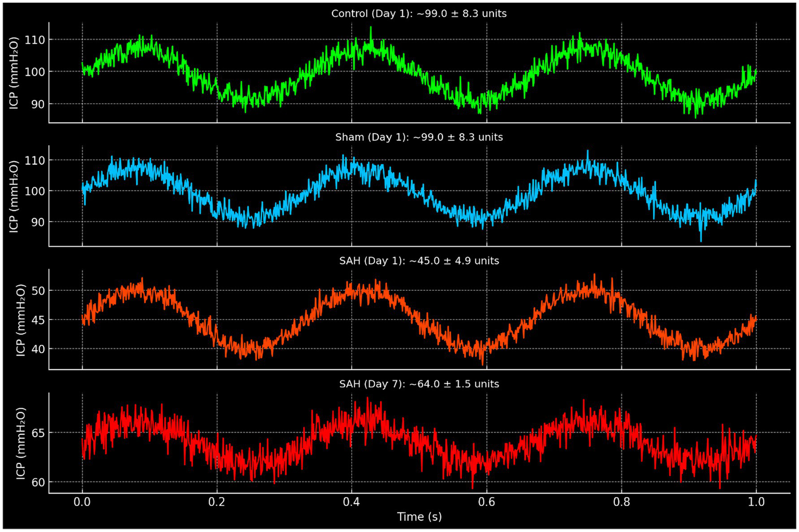Select ICP y-axis label of SAH Day 1 plot
The width and height of the screenshot is (799, 532).
pos(21,319)
